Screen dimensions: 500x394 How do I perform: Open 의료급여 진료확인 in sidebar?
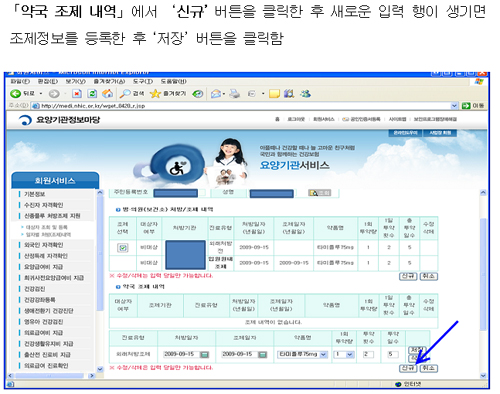tap(46, 366)
